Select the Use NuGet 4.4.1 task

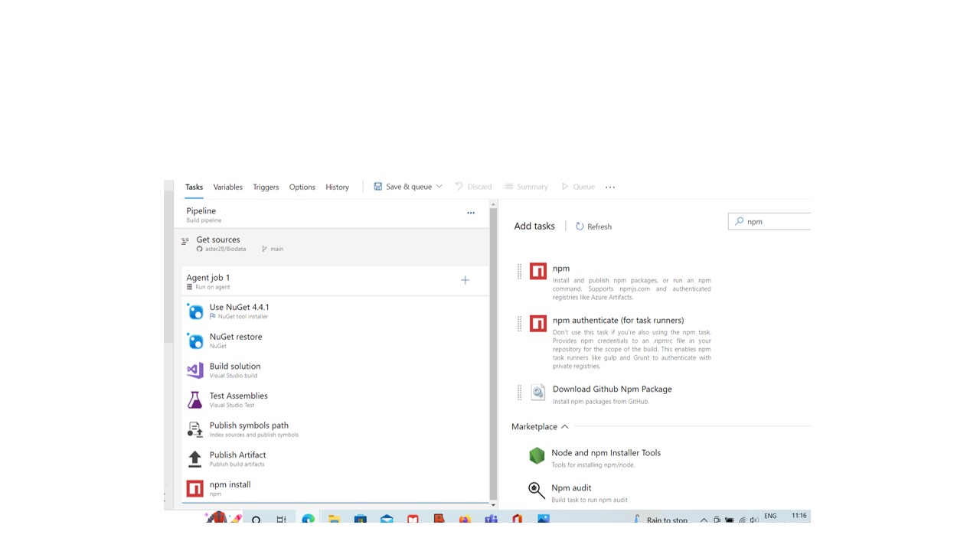click(x=335, y=311)
